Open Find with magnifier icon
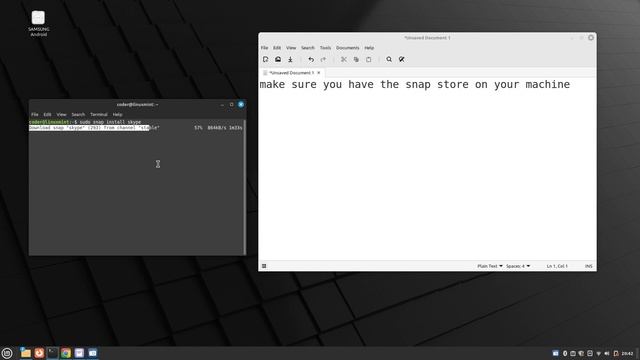640x360 pixels. click(x=389, y=60)
